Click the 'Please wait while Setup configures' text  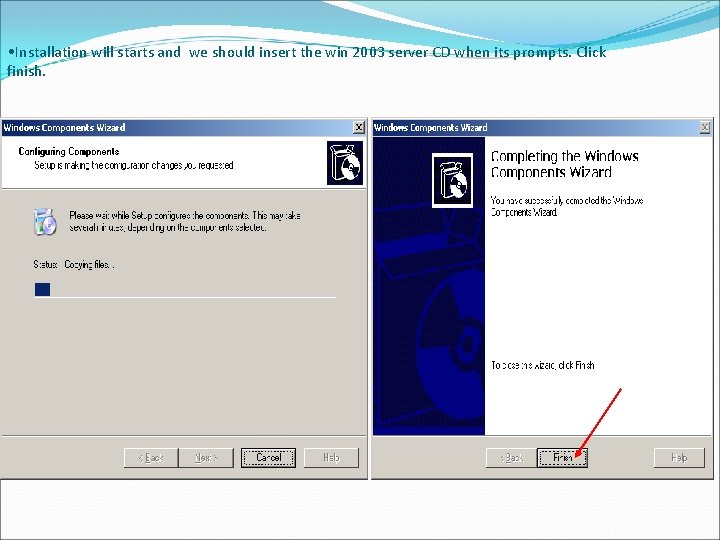coord(185,221)
